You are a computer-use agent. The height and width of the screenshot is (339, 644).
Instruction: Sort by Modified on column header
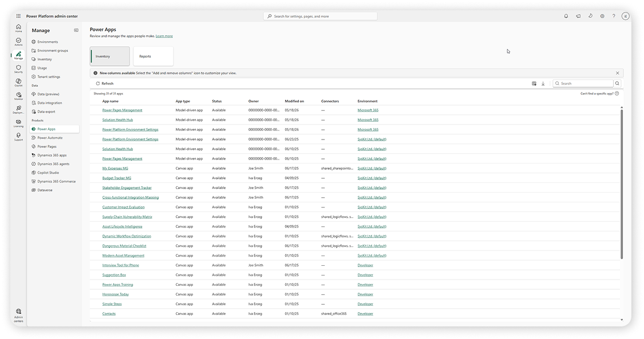coord(294,101)
